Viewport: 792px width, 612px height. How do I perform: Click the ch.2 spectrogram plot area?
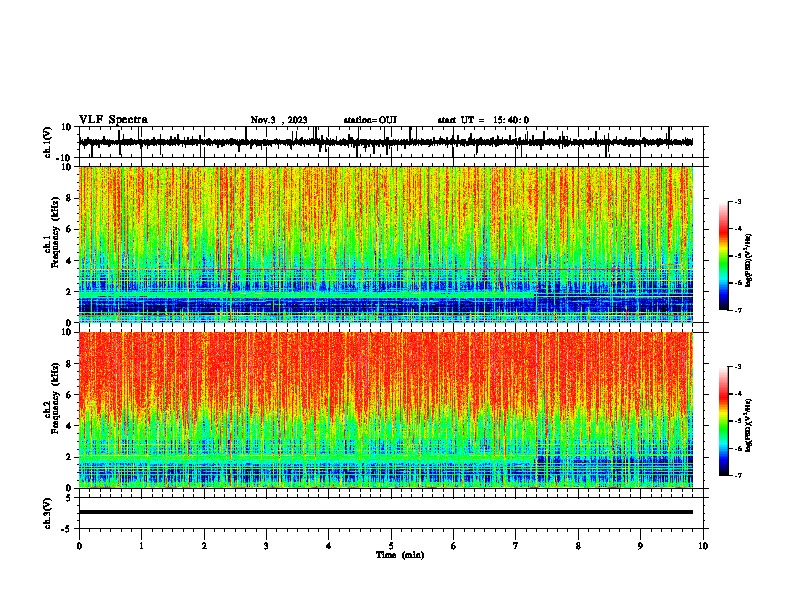pyautogui.click(x=386, y=410)
